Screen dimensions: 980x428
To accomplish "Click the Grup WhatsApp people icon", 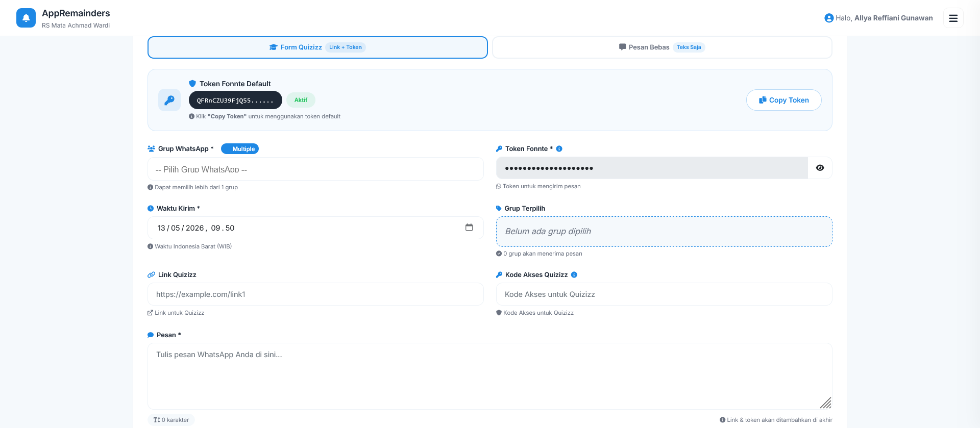I will tap(151, 149).
